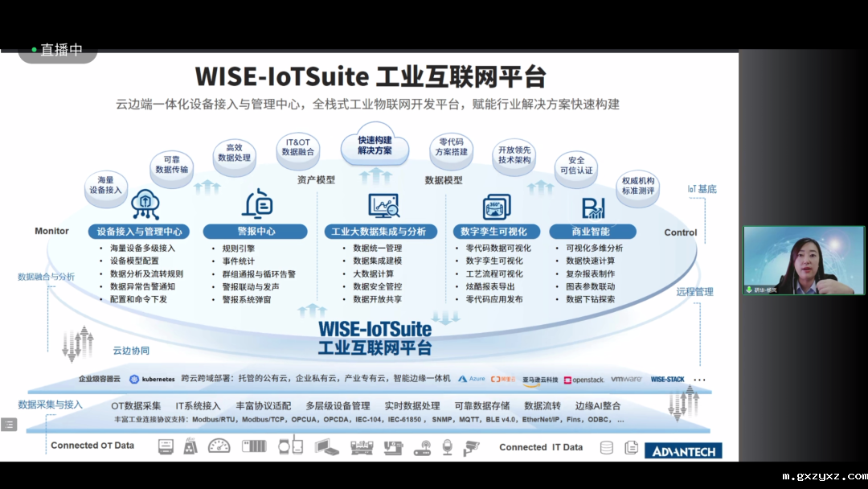
Task: Select the gauge meter OT device icon
Action: pyautogui.click(x=218, y=446)
